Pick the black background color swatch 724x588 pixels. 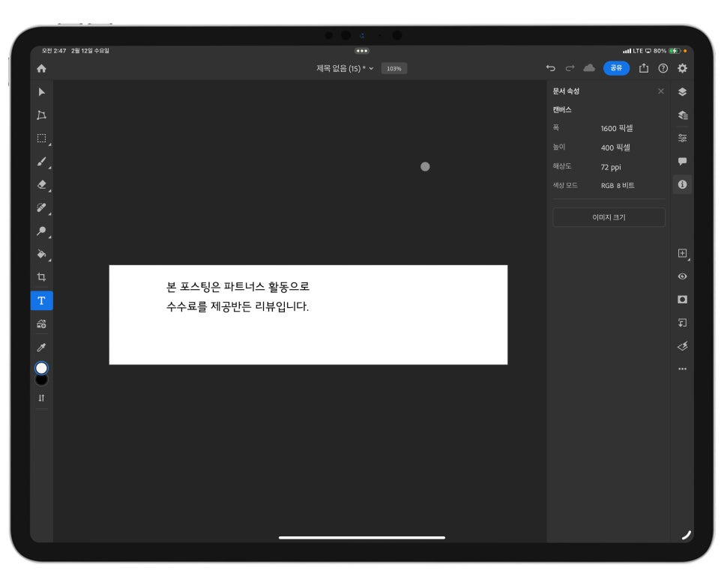click(41, 381)
